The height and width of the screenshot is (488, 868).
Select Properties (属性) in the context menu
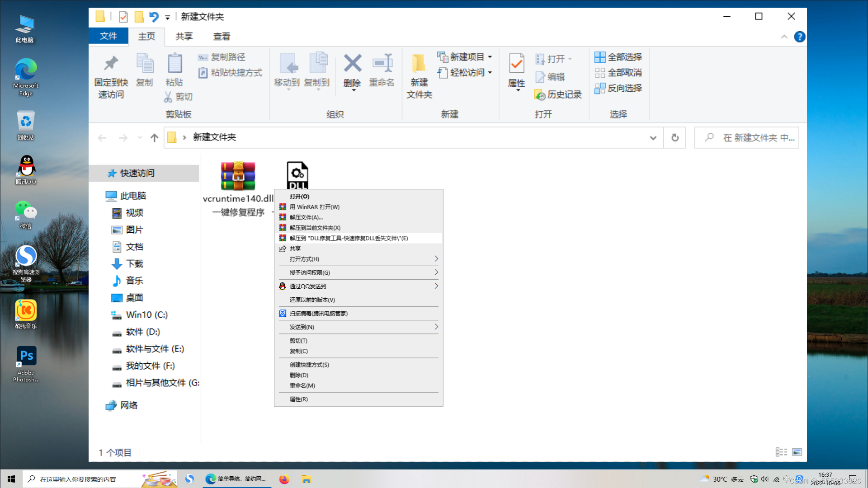[299, 399]
